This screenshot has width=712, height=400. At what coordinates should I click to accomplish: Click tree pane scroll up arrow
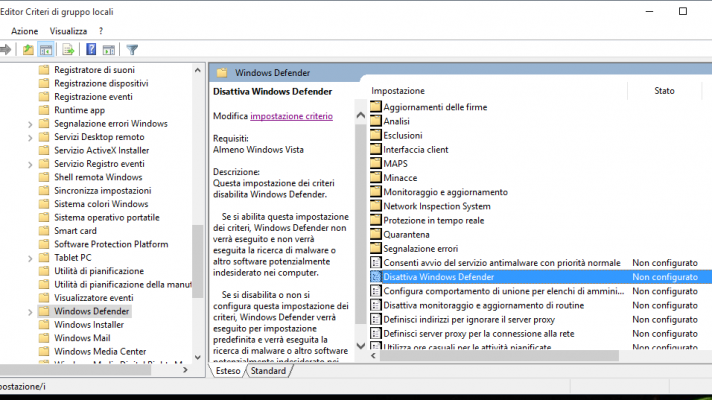click(x=198, y=70)
